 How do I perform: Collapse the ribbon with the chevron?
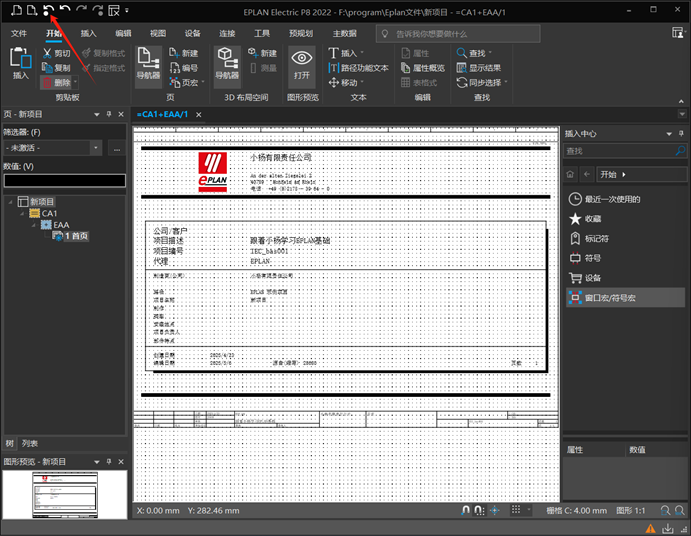tap(681, 101)
